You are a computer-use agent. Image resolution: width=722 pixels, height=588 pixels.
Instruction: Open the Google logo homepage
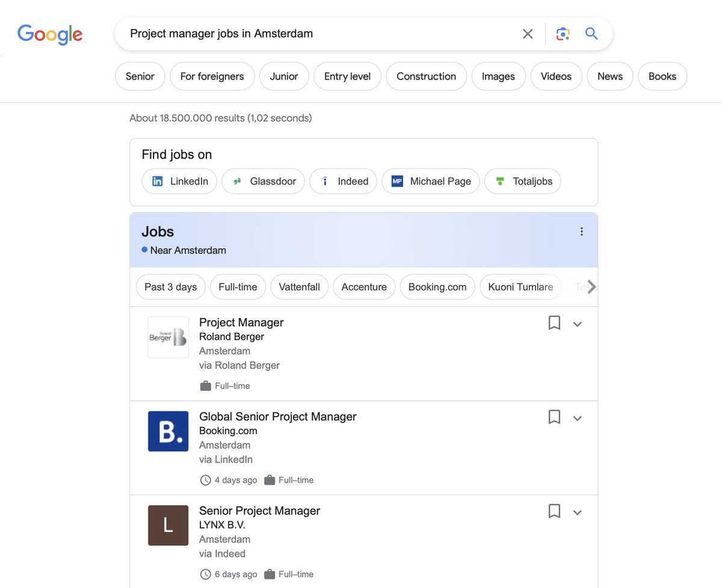click(50, 34)
